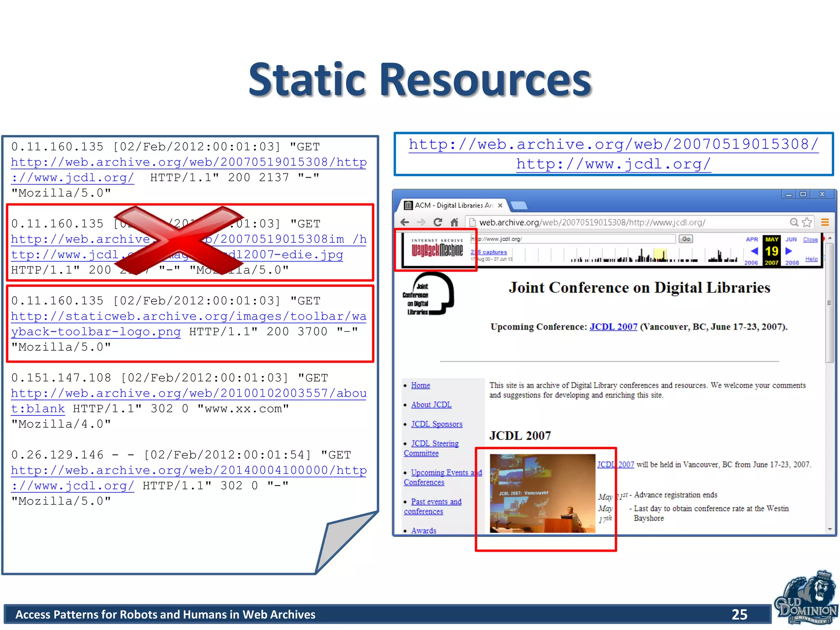Click highlighted capture on timeline graph
This screenshot has height=630, width=840.
(x=660, y=255)
